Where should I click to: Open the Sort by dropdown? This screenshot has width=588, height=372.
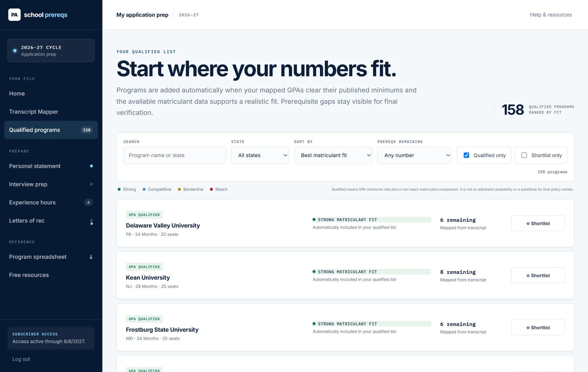pos(333,155)
